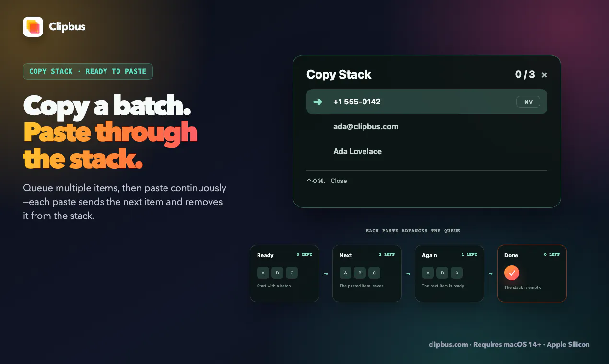Click the Close label in panel footer
This screenshot has height=364, width=609.
[339, 181]
